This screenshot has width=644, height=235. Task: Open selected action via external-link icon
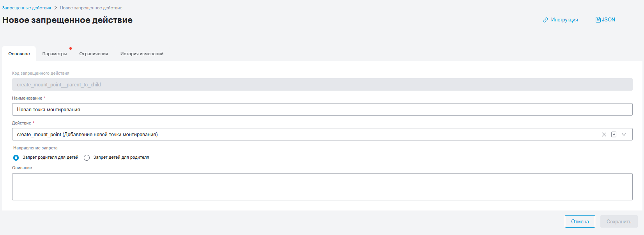click(614, 135)
